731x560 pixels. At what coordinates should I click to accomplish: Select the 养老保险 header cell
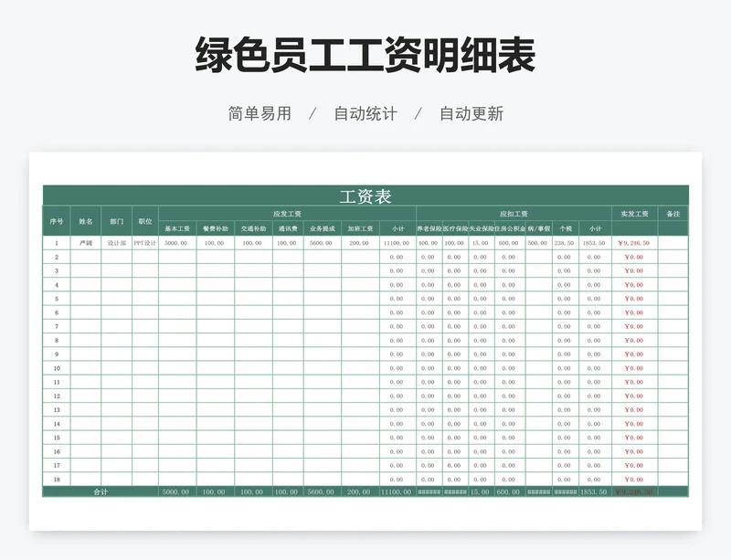(x=429, y=228)
